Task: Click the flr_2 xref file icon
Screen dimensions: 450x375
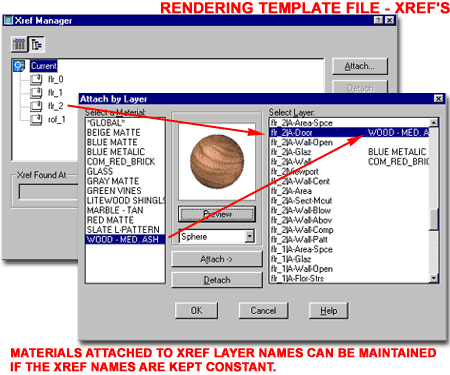Action: [36, 106]
